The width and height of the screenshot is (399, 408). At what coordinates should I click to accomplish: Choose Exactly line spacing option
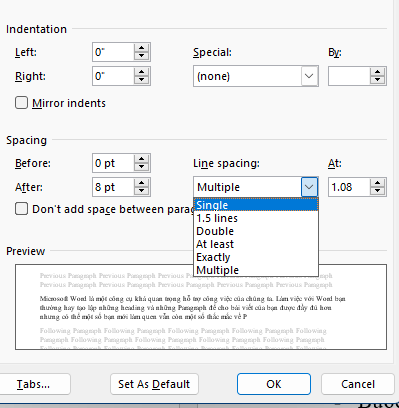pyautogui.click(x=256, y=257)
